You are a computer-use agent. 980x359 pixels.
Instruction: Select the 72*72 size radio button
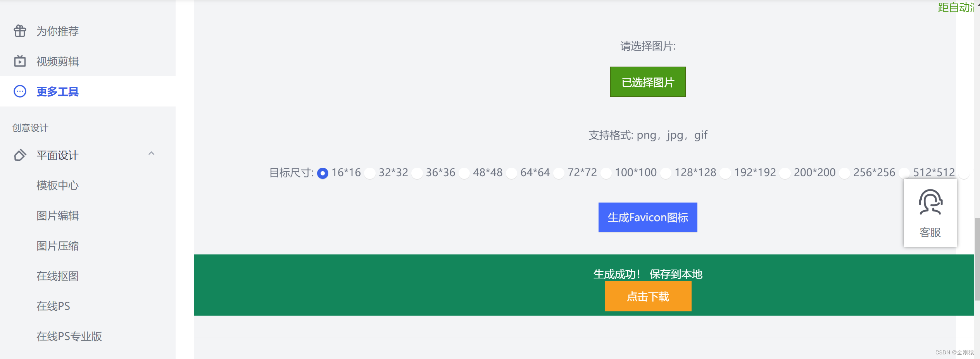tap(559, 173)
